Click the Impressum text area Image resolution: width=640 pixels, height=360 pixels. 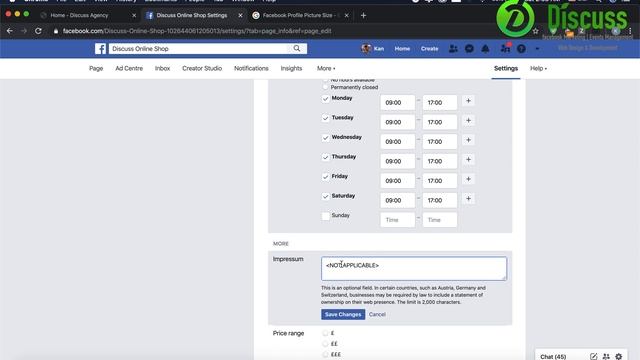tap(414, 269)
